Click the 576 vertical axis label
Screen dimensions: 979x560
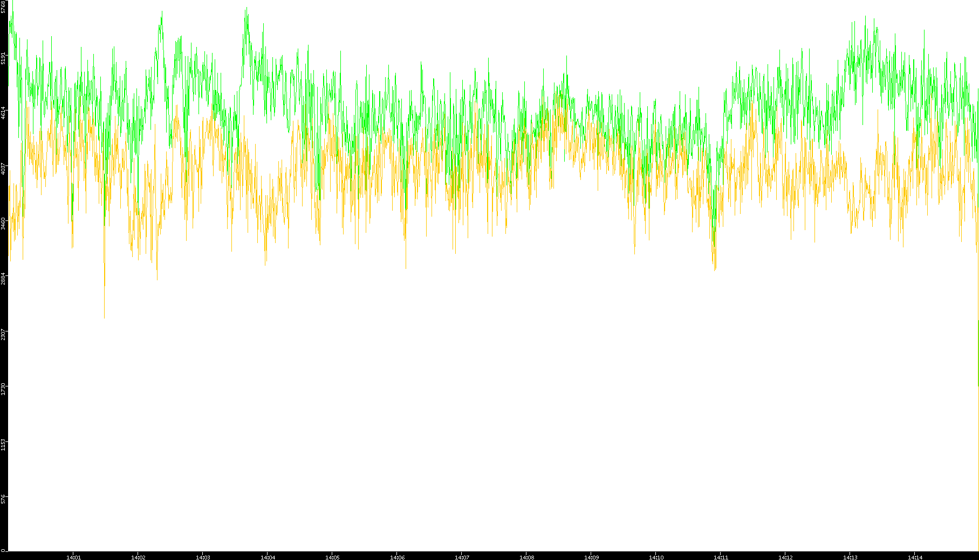pyautogui.click(x=4, y=499)
